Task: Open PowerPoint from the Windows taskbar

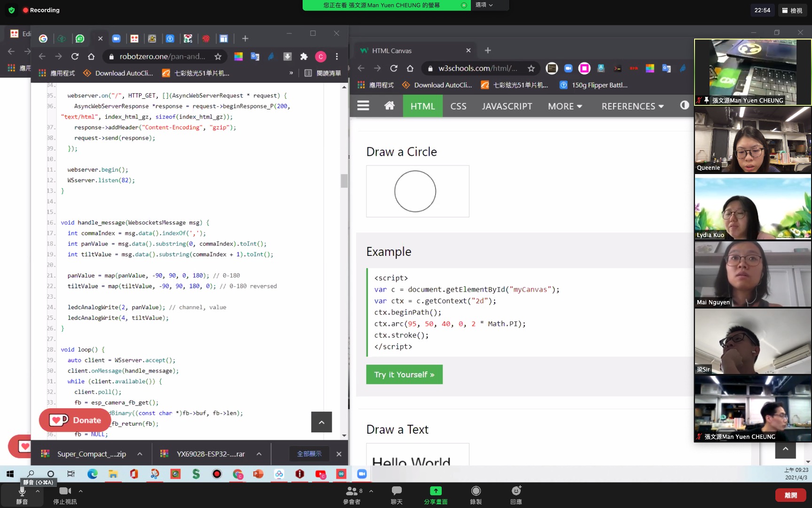Action: click(x=258, y=474)
